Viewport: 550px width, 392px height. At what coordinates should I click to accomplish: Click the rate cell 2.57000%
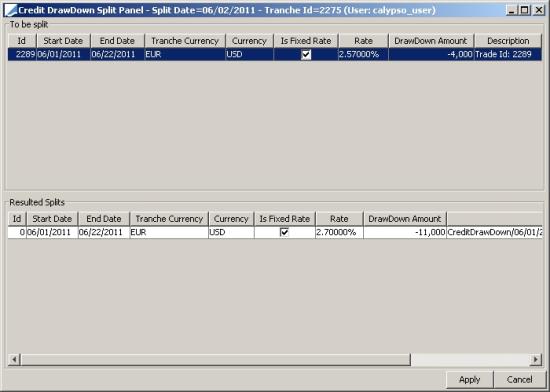pyautogui.click(x=363, y=54)
